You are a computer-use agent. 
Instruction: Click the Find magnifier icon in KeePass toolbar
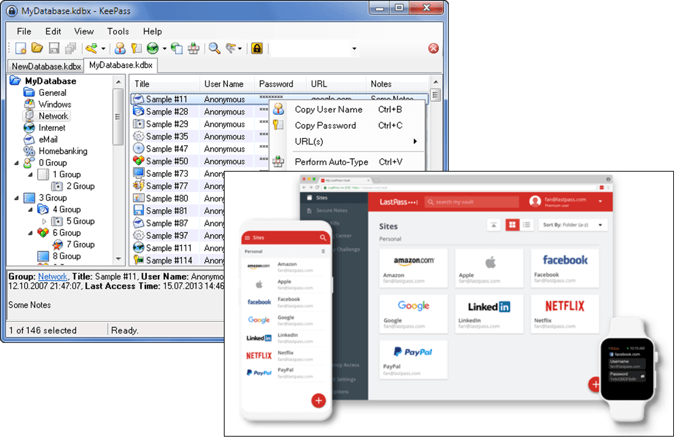coord(214,48)
